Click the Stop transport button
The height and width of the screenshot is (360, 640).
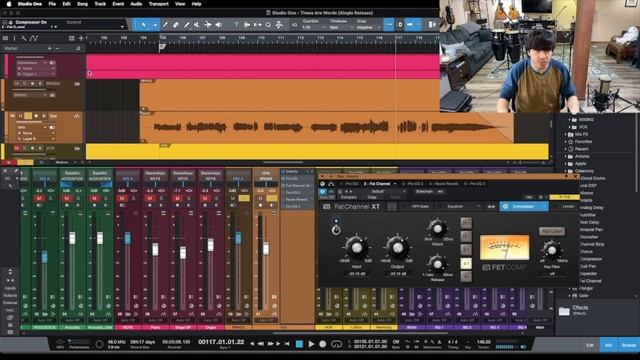coord(299,344)
